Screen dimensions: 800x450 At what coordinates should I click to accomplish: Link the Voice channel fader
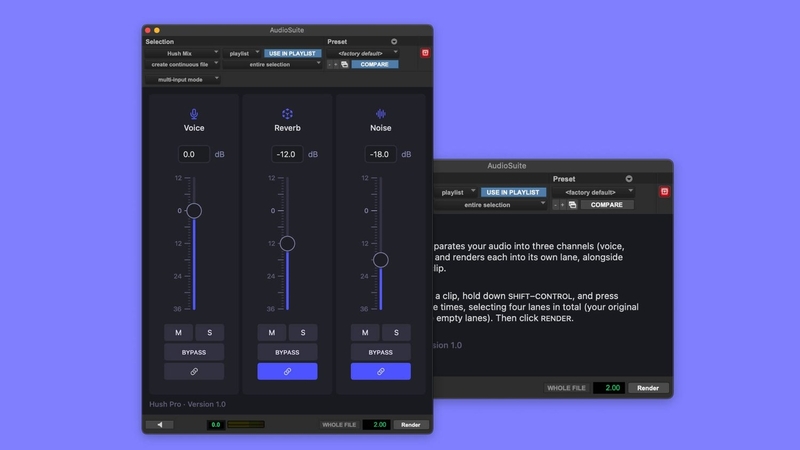[194, 371]
